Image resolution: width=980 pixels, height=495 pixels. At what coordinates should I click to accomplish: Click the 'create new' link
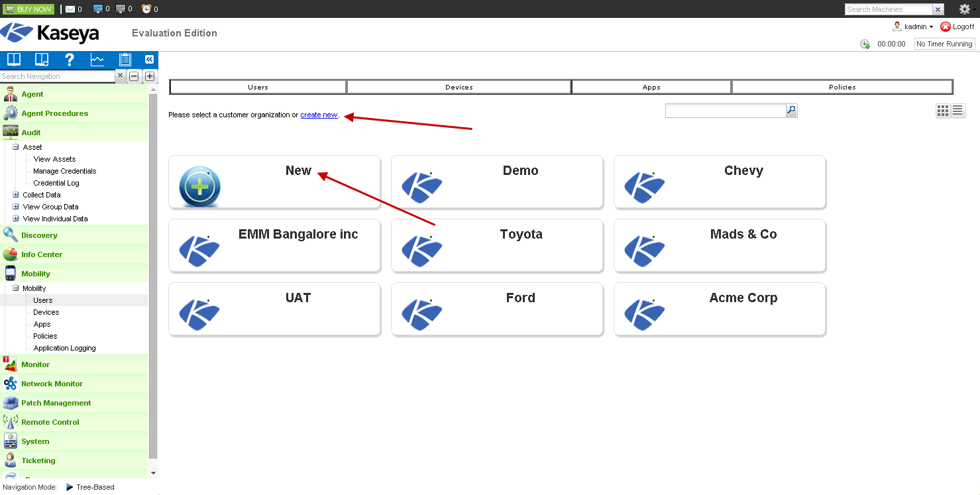319,115
